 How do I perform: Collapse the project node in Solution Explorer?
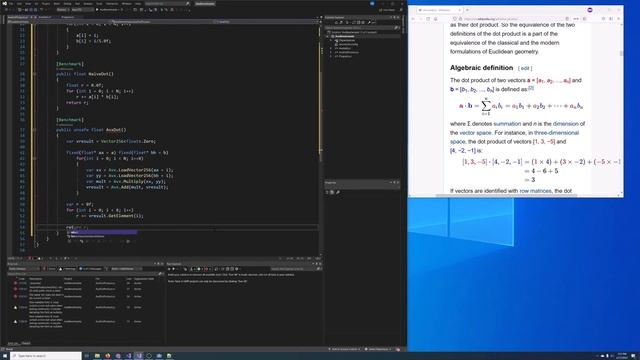(x=327, y=36)
